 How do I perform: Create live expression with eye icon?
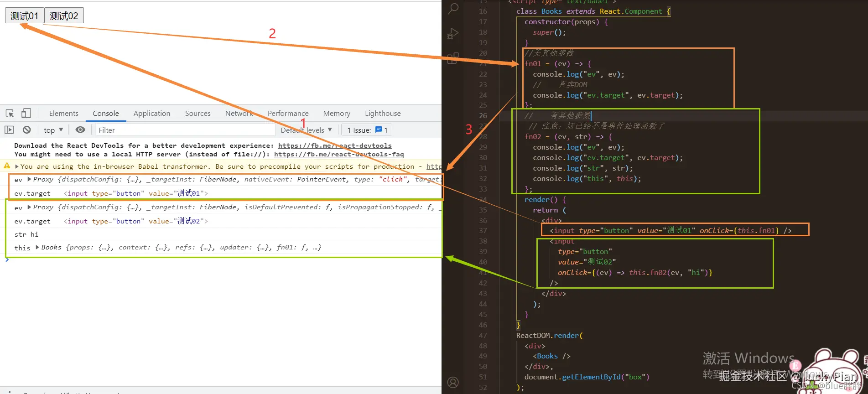coord(80,130)
